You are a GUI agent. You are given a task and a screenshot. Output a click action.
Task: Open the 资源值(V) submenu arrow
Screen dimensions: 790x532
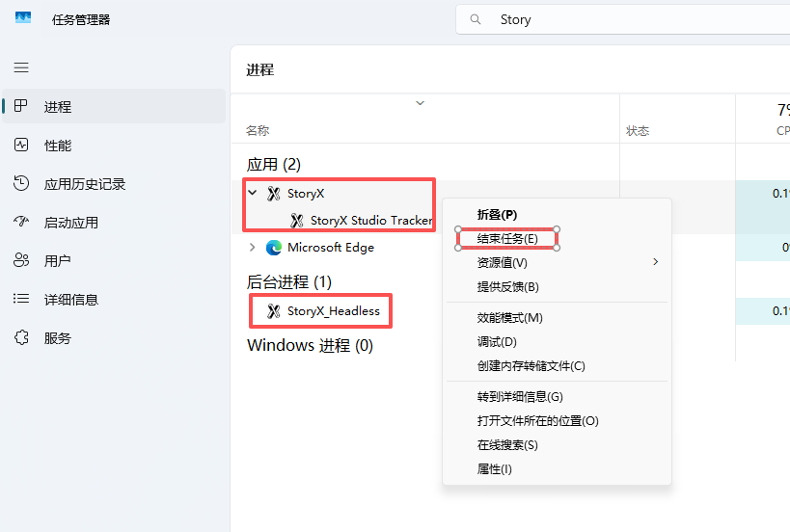(x=655, y=262)
